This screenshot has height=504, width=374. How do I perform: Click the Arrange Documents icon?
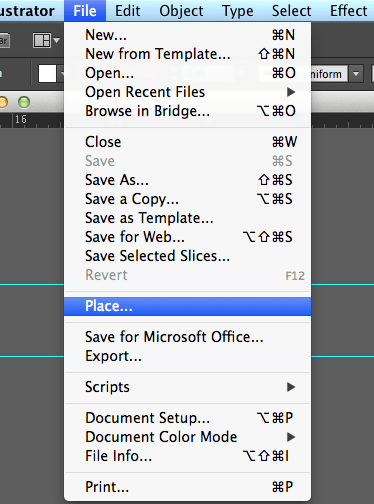point(46,41)
